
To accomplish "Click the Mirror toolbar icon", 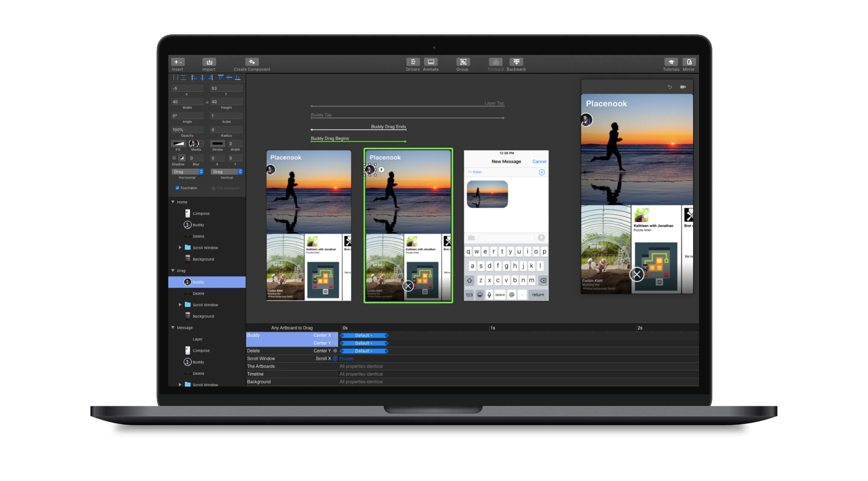I will click(x=689, y=62).
